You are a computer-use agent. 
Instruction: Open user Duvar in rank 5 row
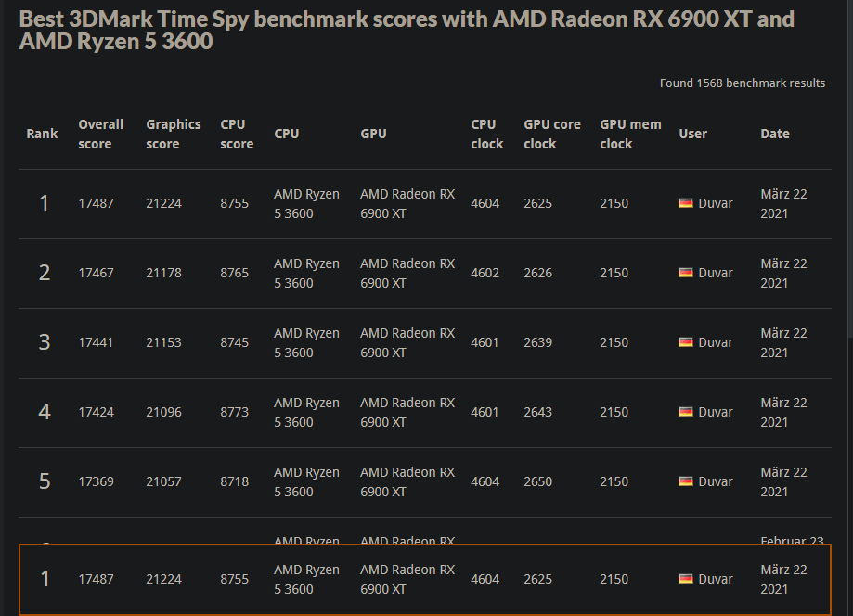[x=715, y=481]
